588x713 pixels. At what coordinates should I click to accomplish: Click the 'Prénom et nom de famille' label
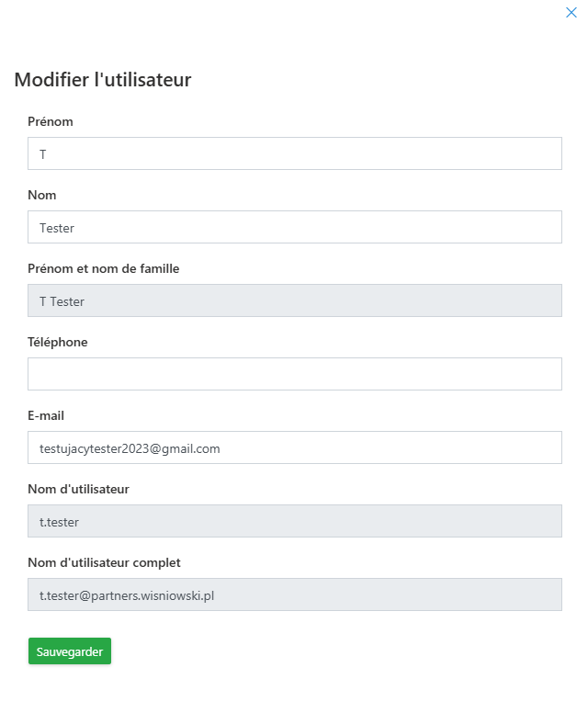pyautogui.click(x=104, y=268)
